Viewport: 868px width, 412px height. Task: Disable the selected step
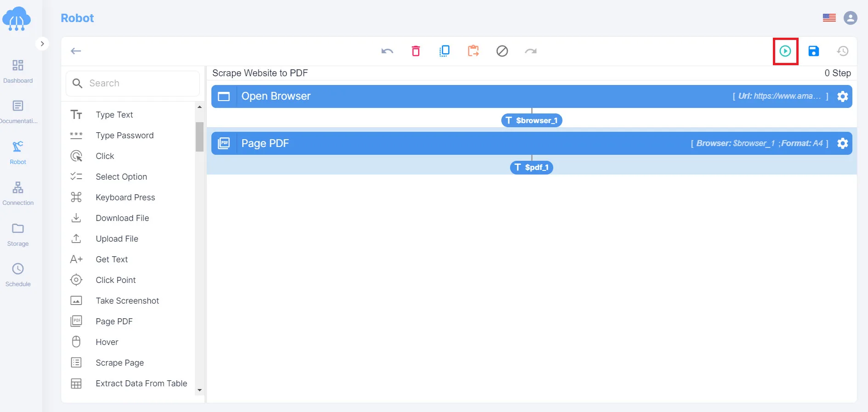(x=502, y=51)
